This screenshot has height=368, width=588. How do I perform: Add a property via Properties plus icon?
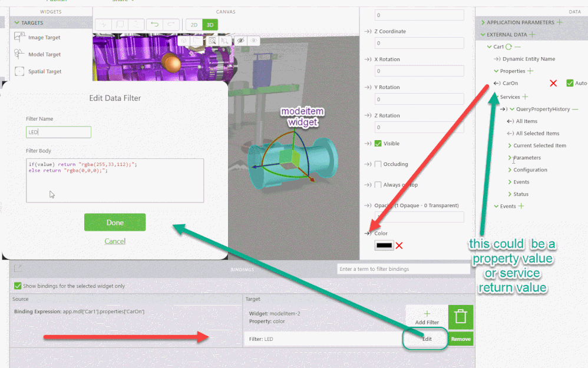(530, 71)
